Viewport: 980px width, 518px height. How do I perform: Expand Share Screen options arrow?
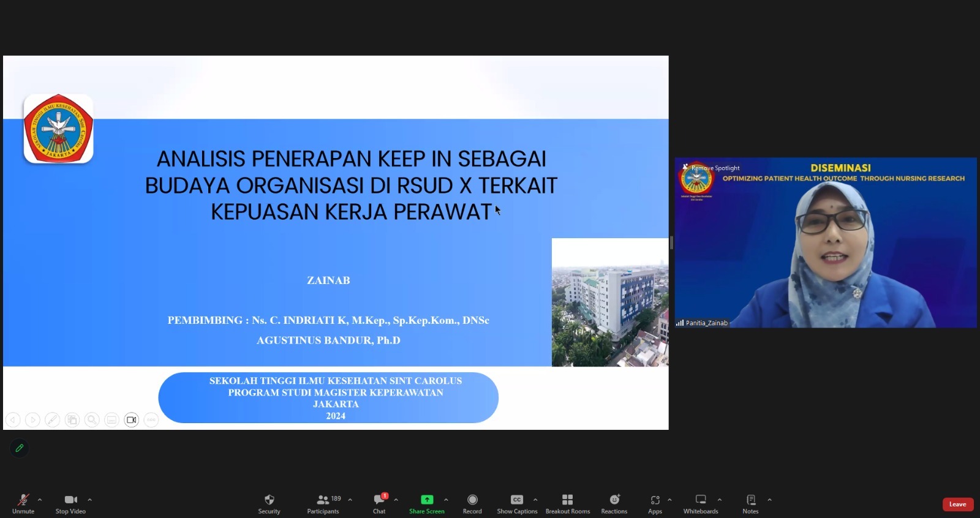click(446, 500)
